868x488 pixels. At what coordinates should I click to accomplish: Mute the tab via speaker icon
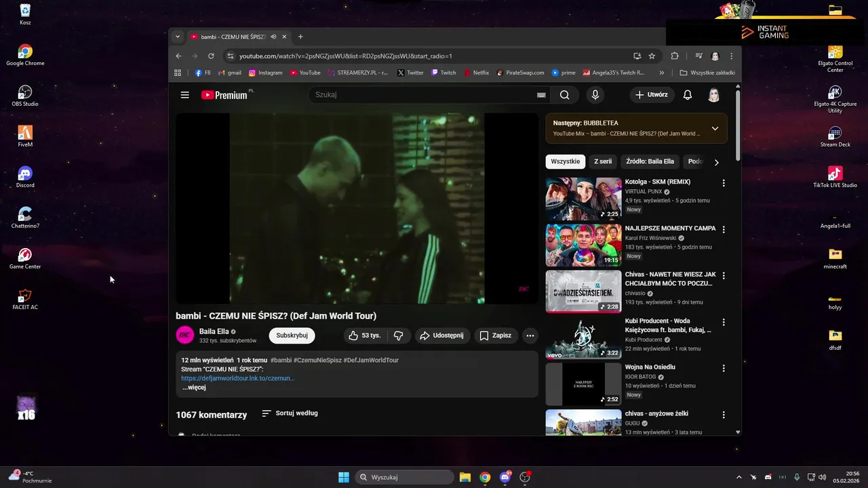[273, 37]
